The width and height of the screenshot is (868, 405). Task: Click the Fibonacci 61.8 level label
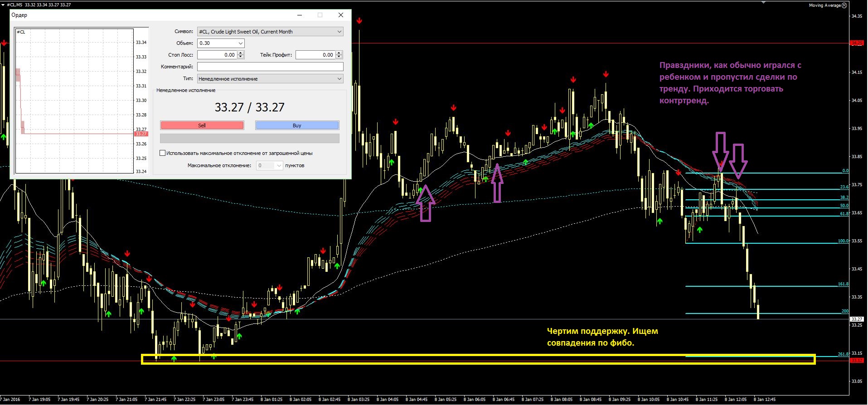[x=844, y=214]
